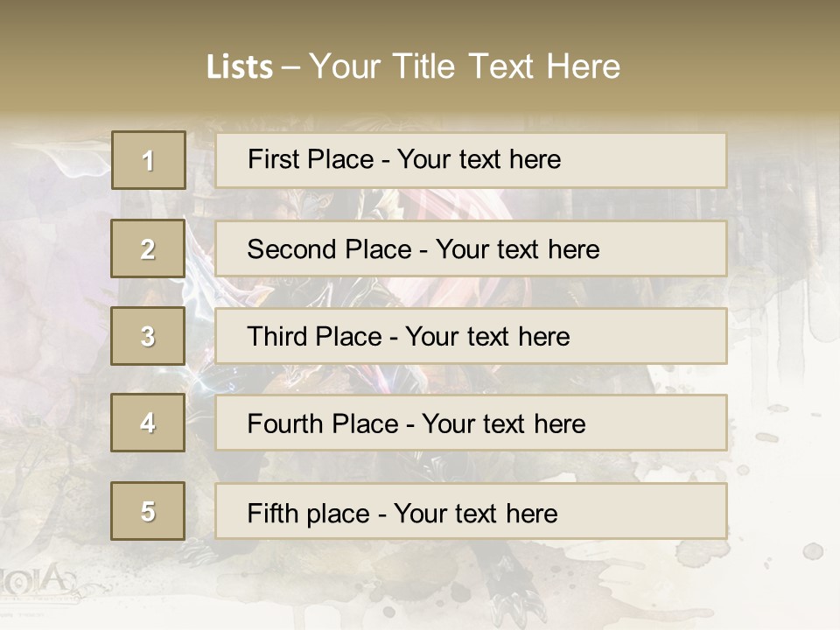Viewport: 840px width, 630px height.
Task: Click the "Second Place - Your text here" bar
Action: point(471,248)
